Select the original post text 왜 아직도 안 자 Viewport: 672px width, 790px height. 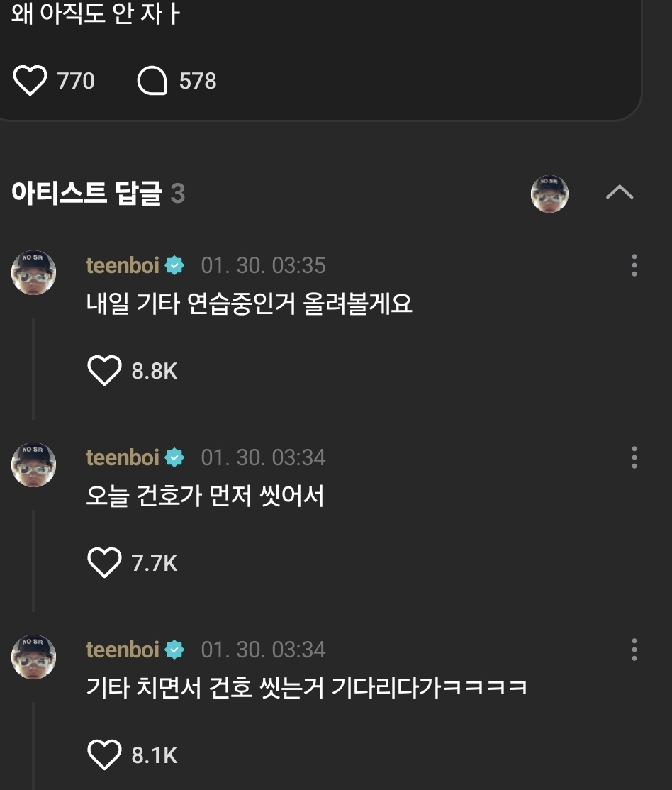tap(96, 13)
